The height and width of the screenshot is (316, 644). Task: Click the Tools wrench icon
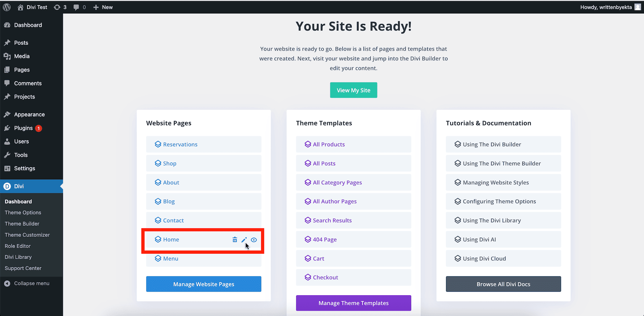7,155
